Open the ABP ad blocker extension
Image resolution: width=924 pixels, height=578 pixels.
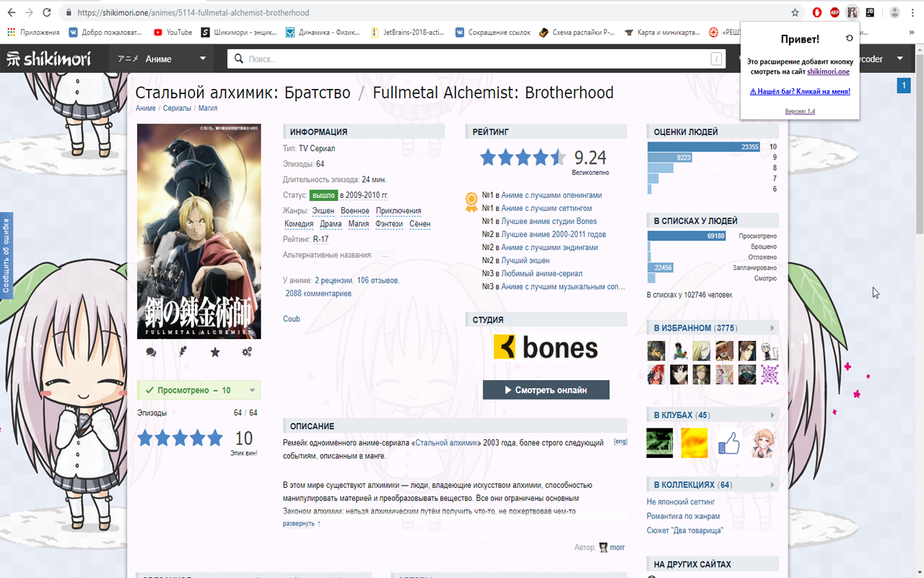pos(834,12)
